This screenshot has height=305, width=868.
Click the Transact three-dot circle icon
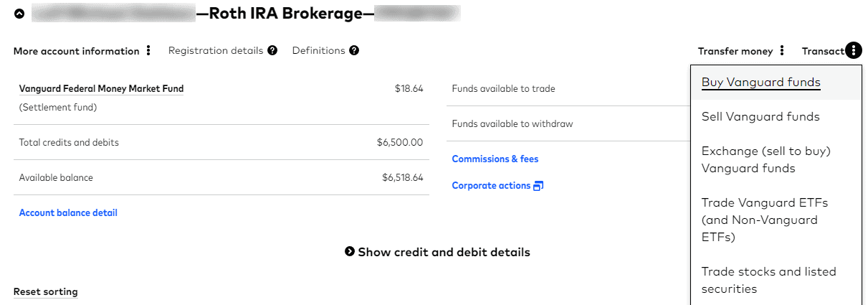[x=854, y=50]
